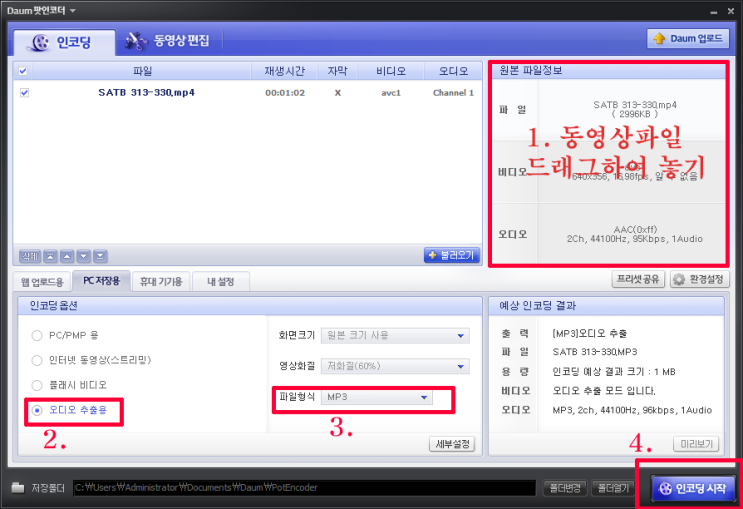Screen dimensions: 743x509
Task: Expand the 영상화질 dropdown
Action: click(x=395, y=366)
